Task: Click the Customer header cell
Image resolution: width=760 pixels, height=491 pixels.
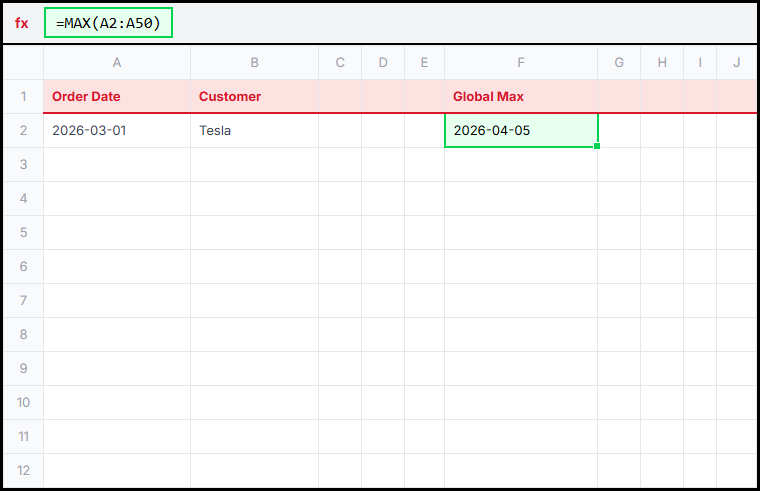Action: point(254,97)
